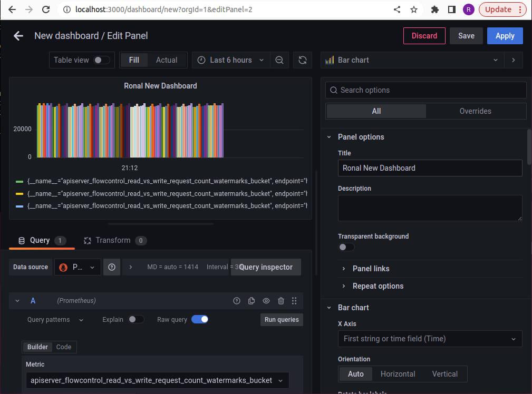Image resolution: width=532 pixels, height=394 pixels.
Task: Open the data source dropdown
Action: click(x=78, y=267)
